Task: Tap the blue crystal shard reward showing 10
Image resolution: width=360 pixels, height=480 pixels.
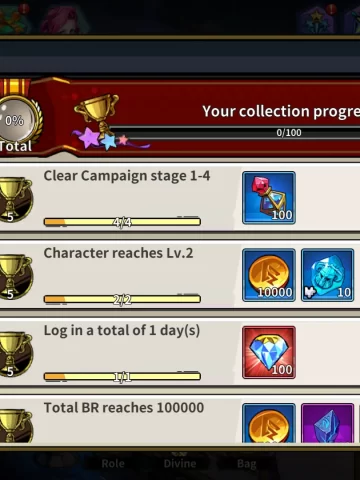Action: tap(327, 275)
